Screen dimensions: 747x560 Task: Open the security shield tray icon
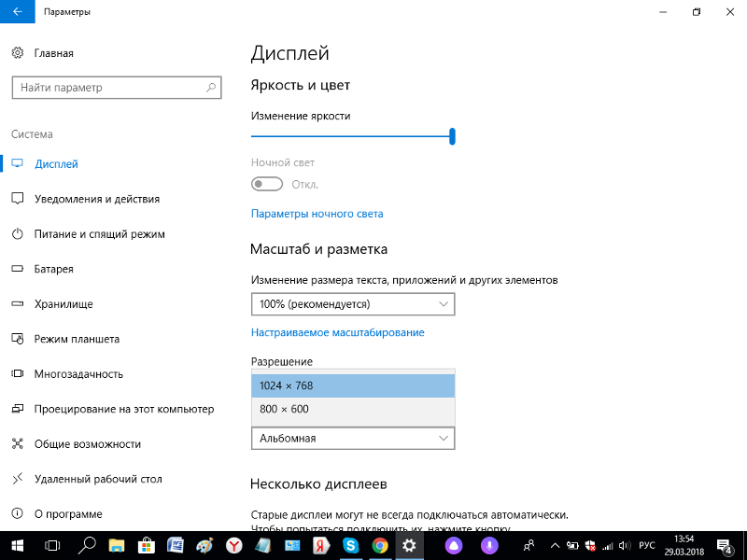click(590, 546)
